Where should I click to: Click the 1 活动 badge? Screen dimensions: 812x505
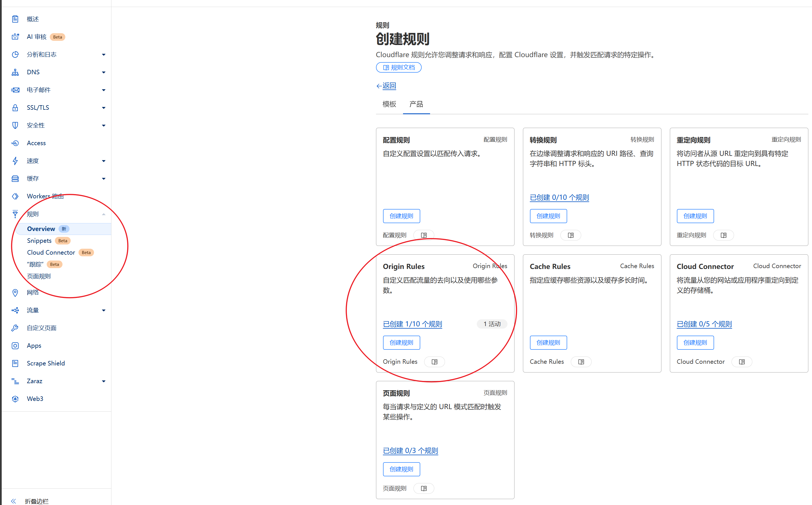tap(492, 324)
